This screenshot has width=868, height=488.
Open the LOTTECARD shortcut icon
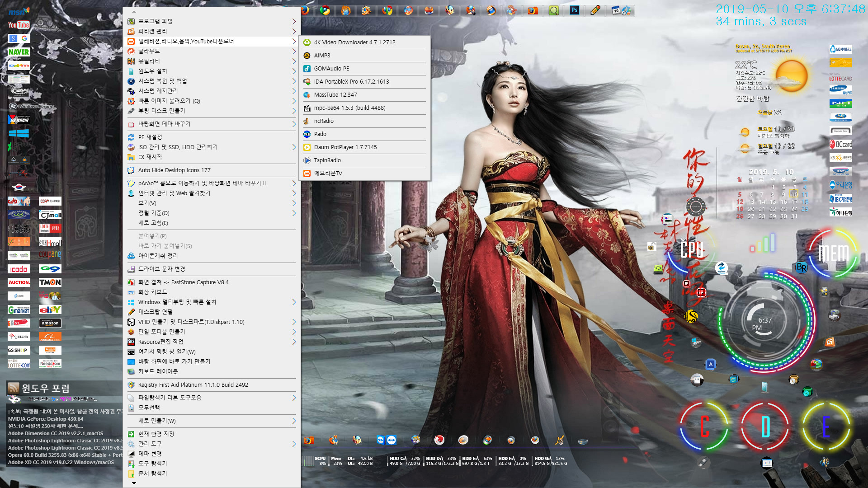(x=840, y=76)
